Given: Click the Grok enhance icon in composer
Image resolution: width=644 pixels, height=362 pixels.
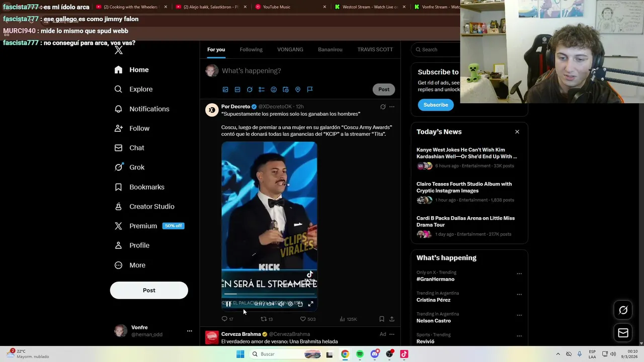Looking at the screenshot, I should tap(250, 89).
